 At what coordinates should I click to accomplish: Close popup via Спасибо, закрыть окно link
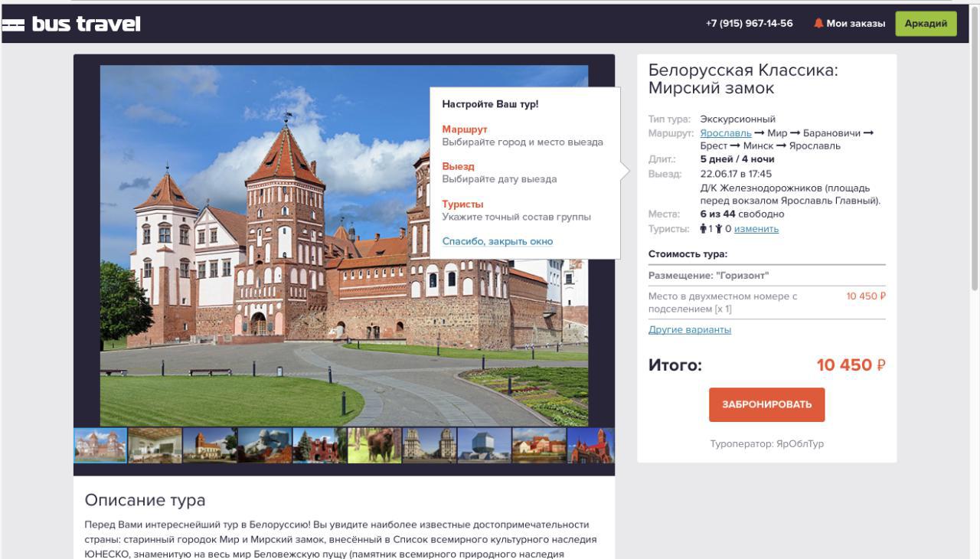click(498, 241)
